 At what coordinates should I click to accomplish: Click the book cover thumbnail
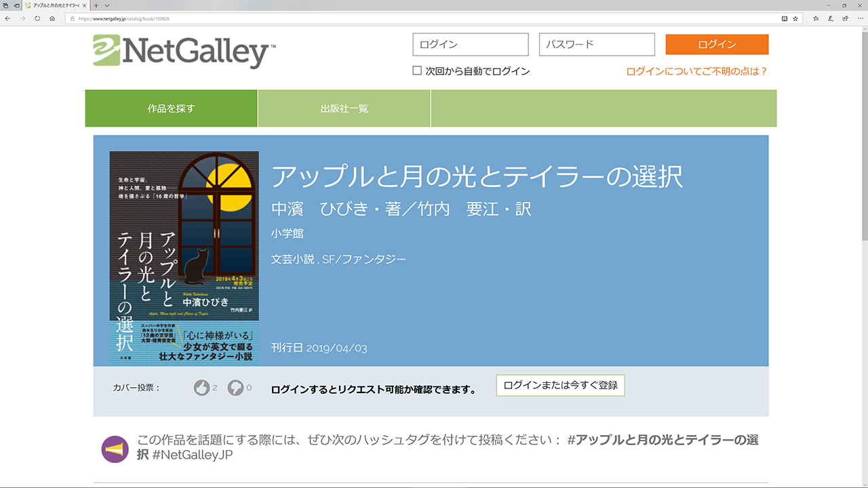tap(184, 258)
